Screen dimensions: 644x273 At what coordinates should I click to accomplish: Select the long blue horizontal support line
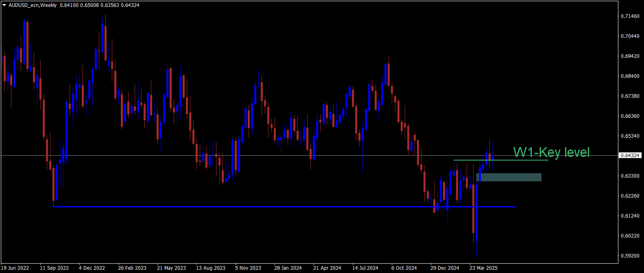click(x=284, y=207)
